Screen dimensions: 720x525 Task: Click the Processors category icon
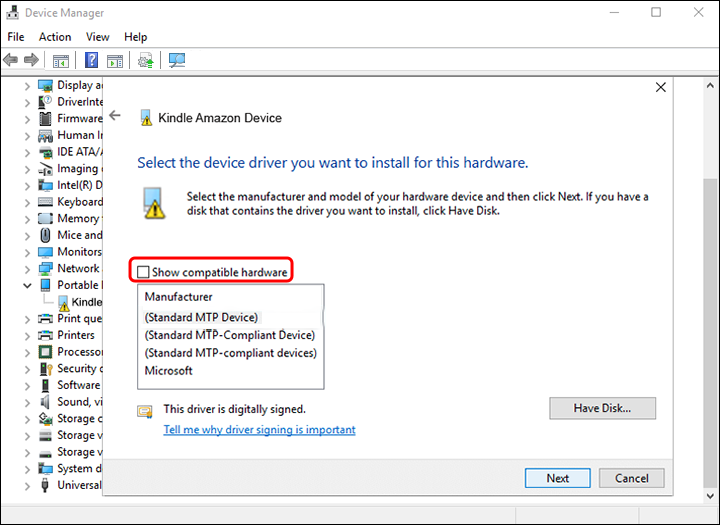pos(45,352)
